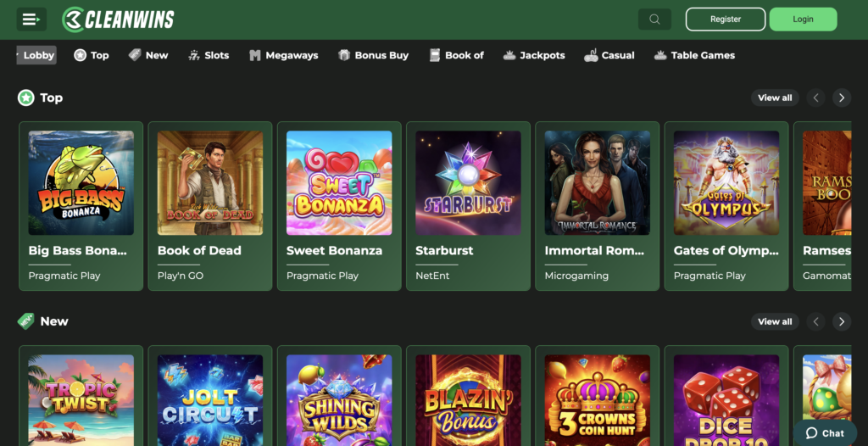This screenshot has width=868, height=446.
Task: Select the Slots category tab
Action: (209, 55)
